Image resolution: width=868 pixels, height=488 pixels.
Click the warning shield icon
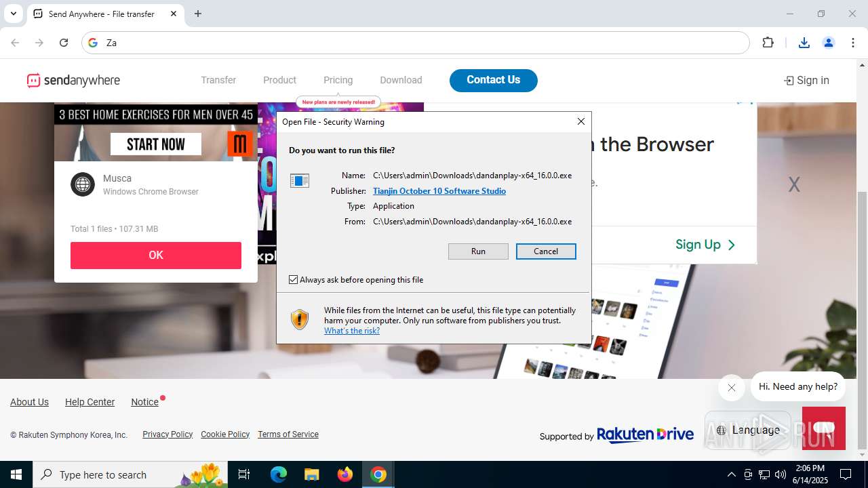[x=300, y=319]
